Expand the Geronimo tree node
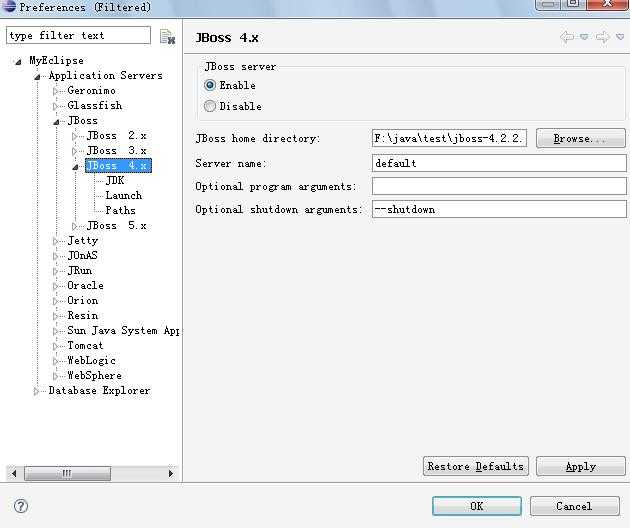Viewport: 630px width, 528px height. pyautogui.click(x=56, y=91)
